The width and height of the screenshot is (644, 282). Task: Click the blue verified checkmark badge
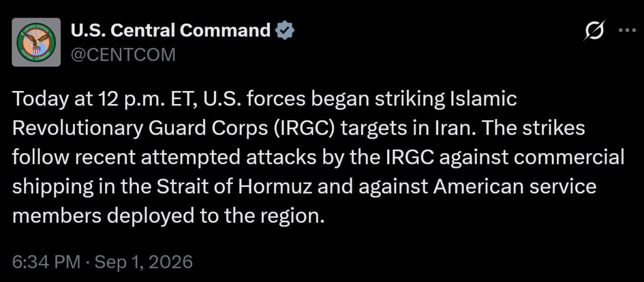tap(285, 31)
